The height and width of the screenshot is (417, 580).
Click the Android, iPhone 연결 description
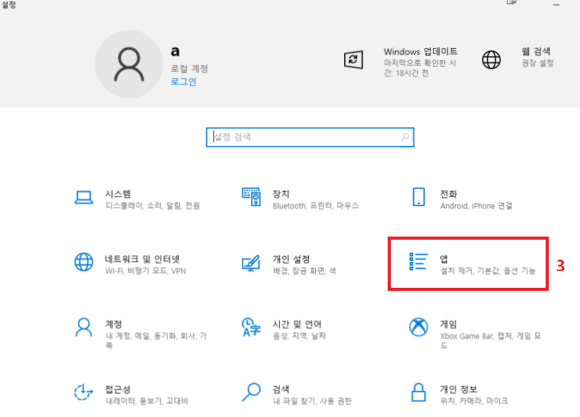(x=476, y=206)
